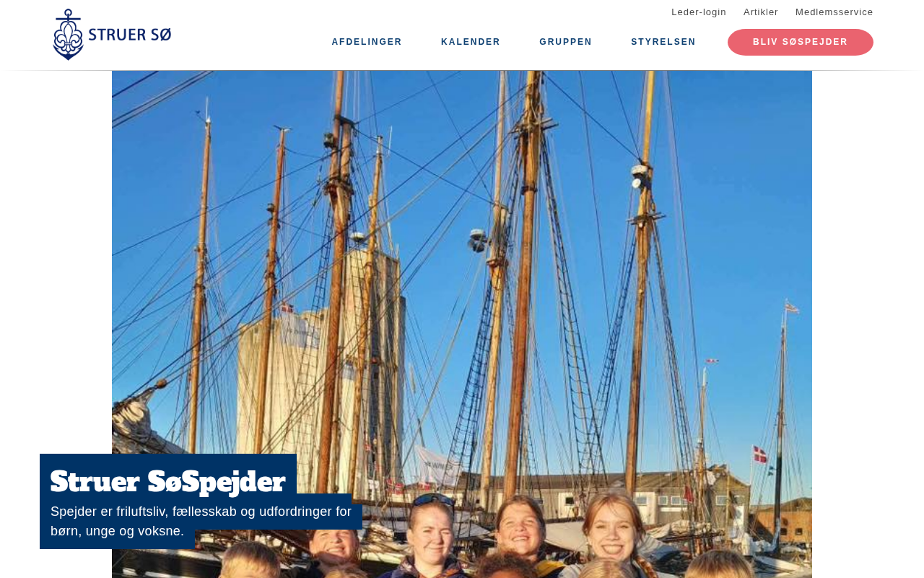
Task: Select STYRELSEN in the navigation
Action: click(663, 42)
